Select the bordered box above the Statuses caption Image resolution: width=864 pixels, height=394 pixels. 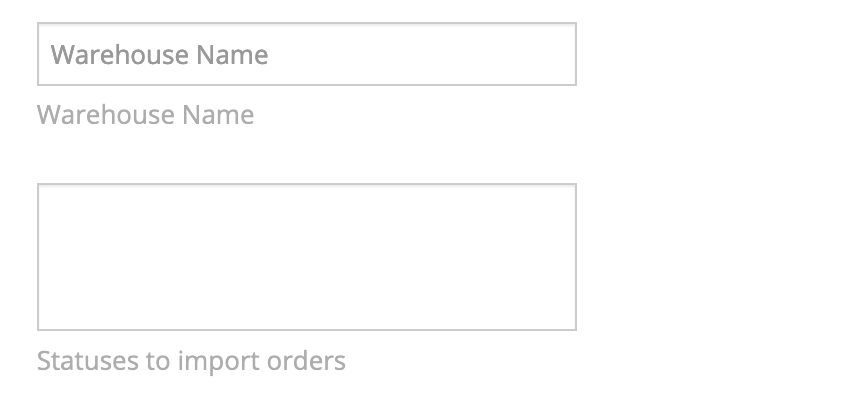pos(307,257)
